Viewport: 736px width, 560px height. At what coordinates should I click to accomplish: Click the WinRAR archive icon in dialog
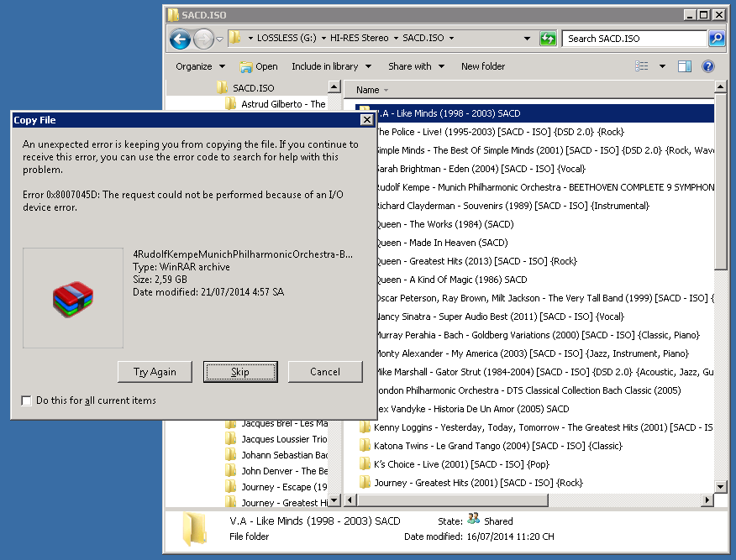73,299
